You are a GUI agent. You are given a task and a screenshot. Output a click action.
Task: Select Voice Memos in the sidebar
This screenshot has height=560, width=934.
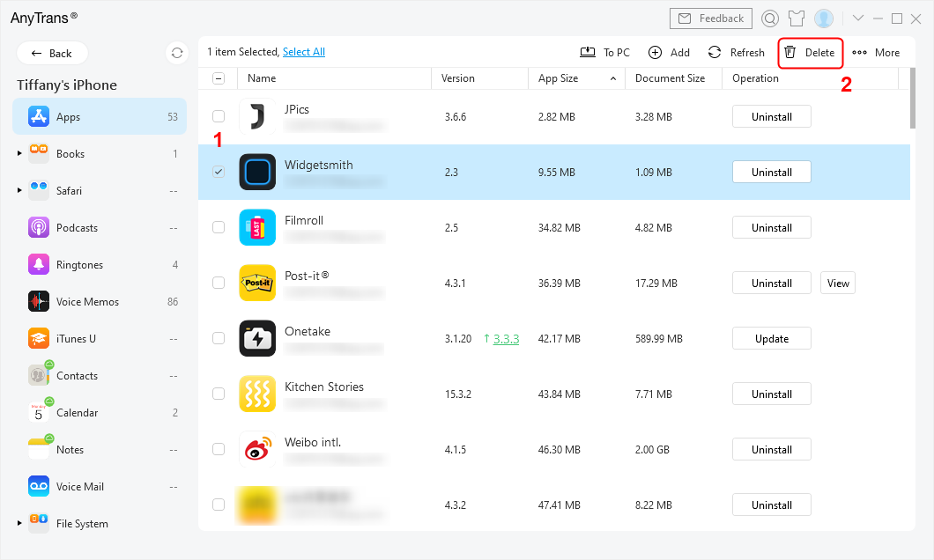(87, 302)
